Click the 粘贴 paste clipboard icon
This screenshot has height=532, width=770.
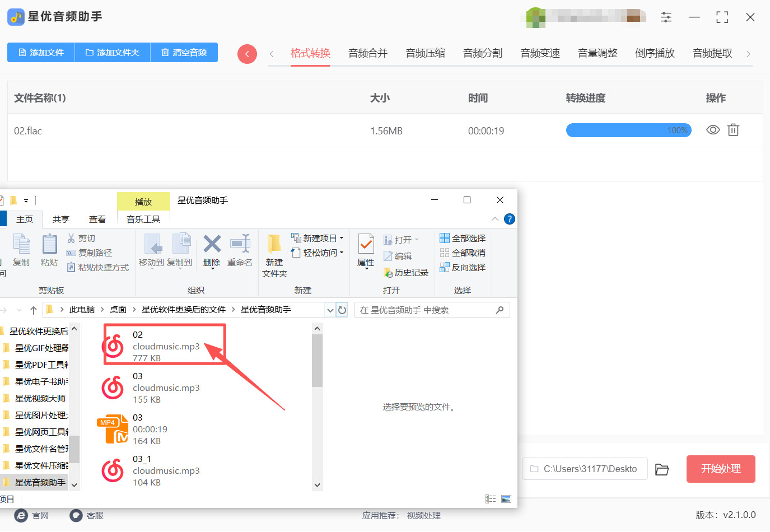coord(49,250)
